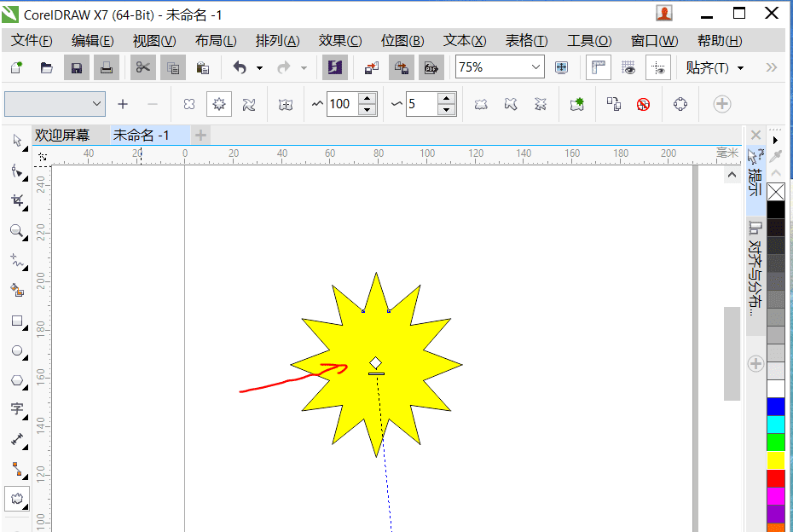Toggle the show grid button
The height and width of the screenshot is (532, 793).
[x=628, y=67]
